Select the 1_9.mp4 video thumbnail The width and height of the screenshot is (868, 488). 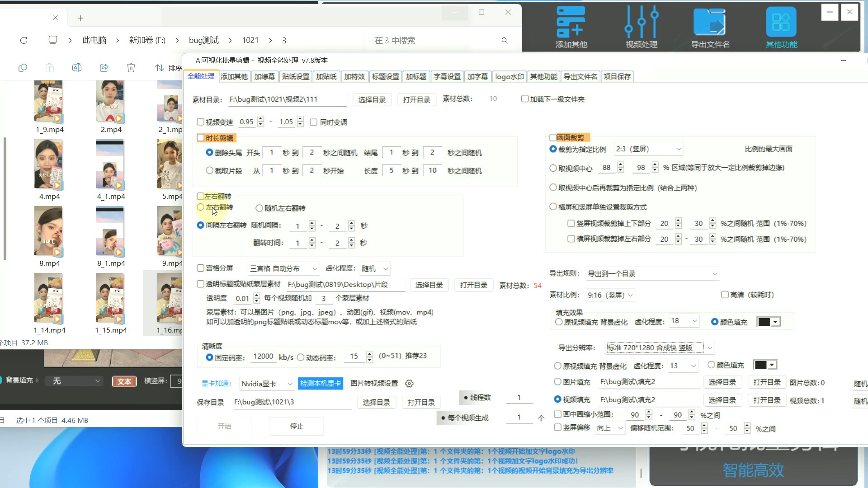point(49,101)
